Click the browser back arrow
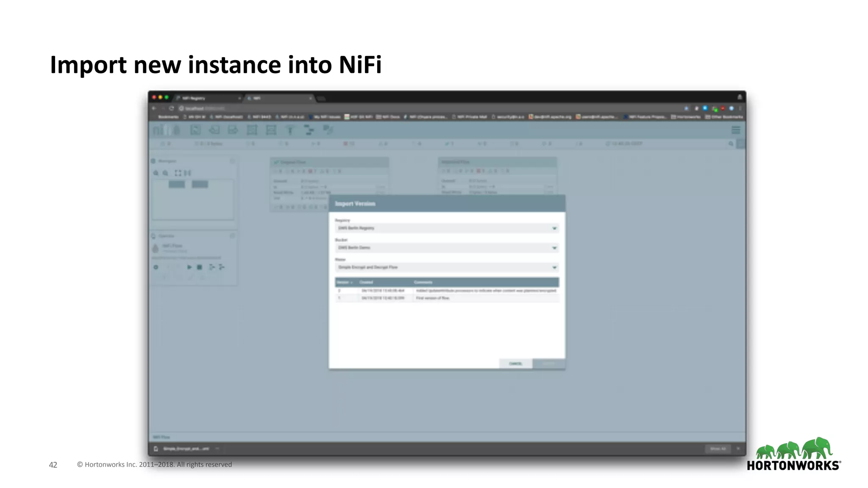This screenshot has width=868, height=488. click(x=154, y=108)
